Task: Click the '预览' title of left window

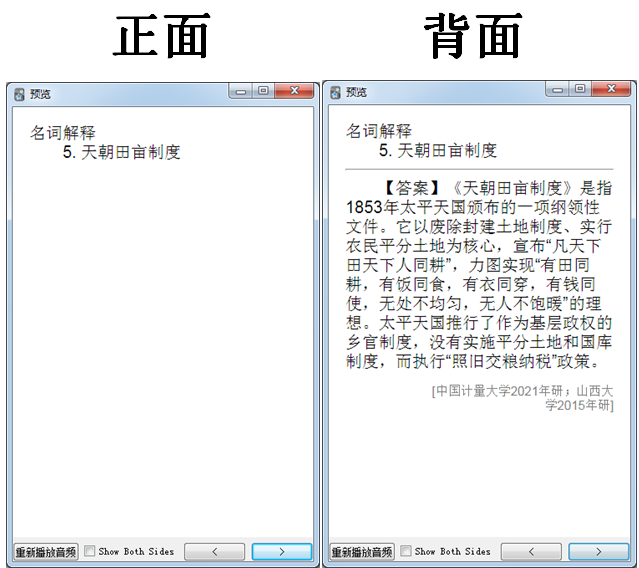Action: [x=40, y=94]
